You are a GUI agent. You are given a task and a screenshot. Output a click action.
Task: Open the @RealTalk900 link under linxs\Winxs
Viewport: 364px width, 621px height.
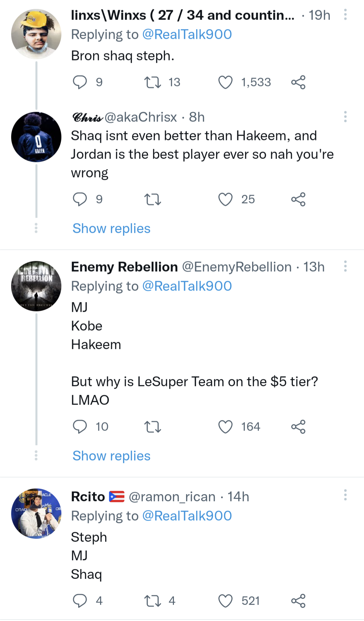point(187,34)
